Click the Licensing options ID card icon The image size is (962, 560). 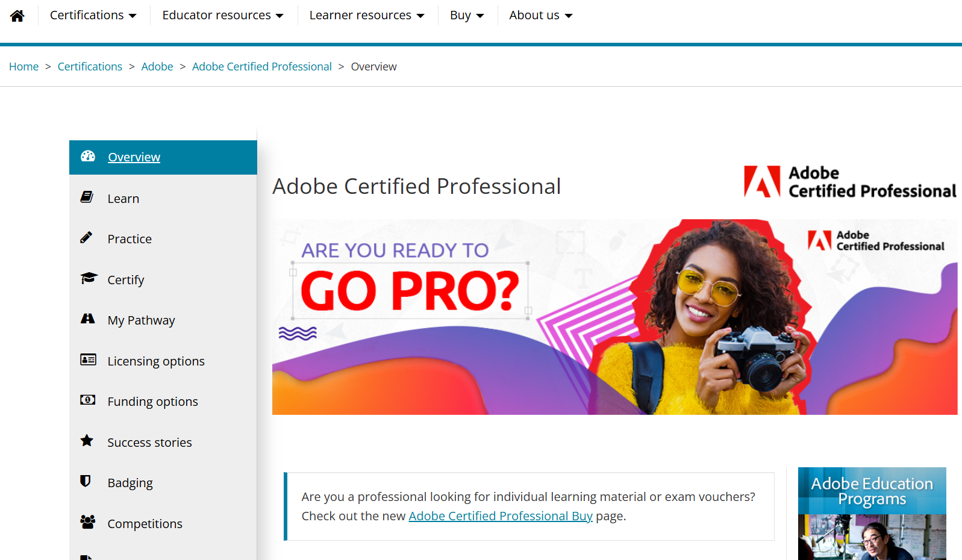88,359
